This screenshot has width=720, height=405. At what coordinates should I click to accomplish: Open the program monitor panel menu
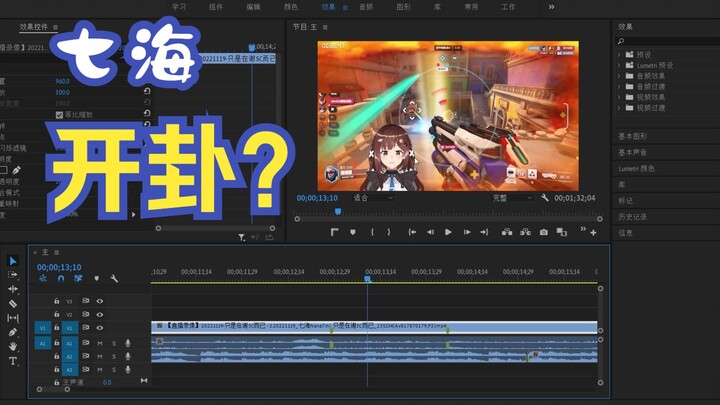pos(325,28)
